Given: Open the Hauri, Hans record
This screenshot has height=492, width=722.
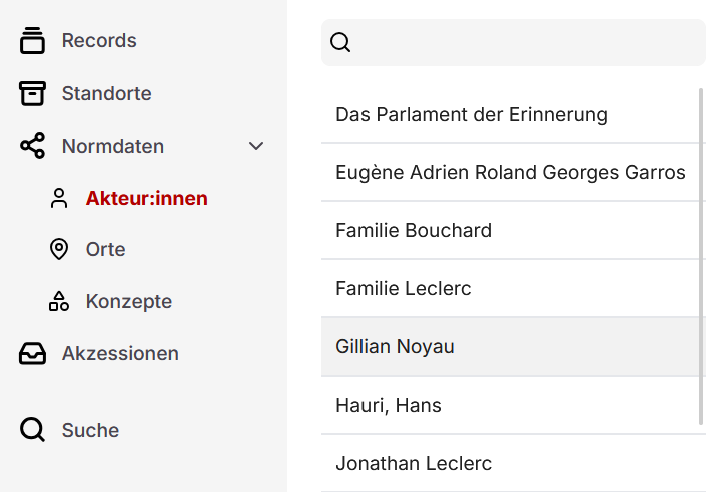Looking at the screenshot, I should (388, 405).
